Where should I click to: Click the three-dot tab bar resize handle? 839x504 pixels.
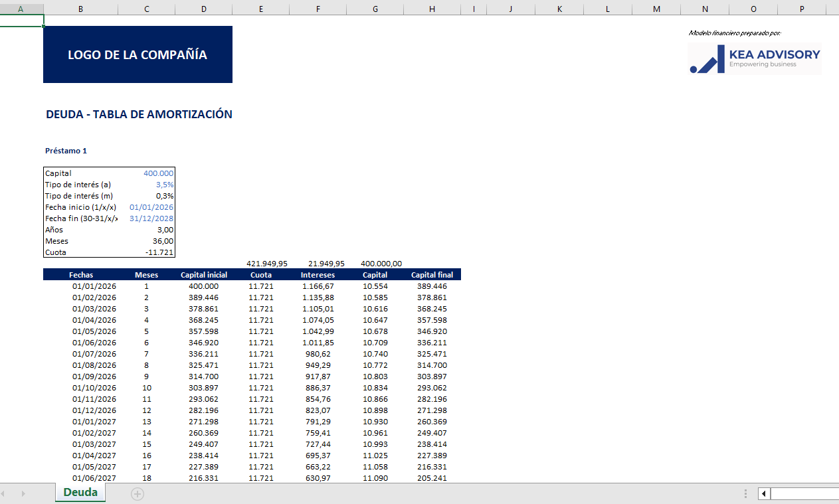[745, 493]
